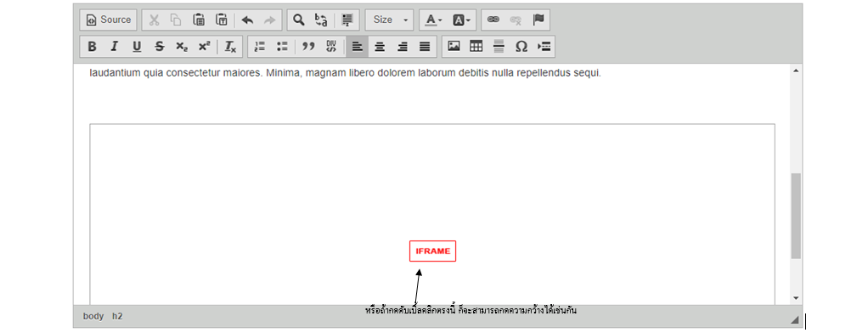The width and height of the screenshot is (868, 333).
Task: Insert a link with chain icon
Action: coord(493,20)
